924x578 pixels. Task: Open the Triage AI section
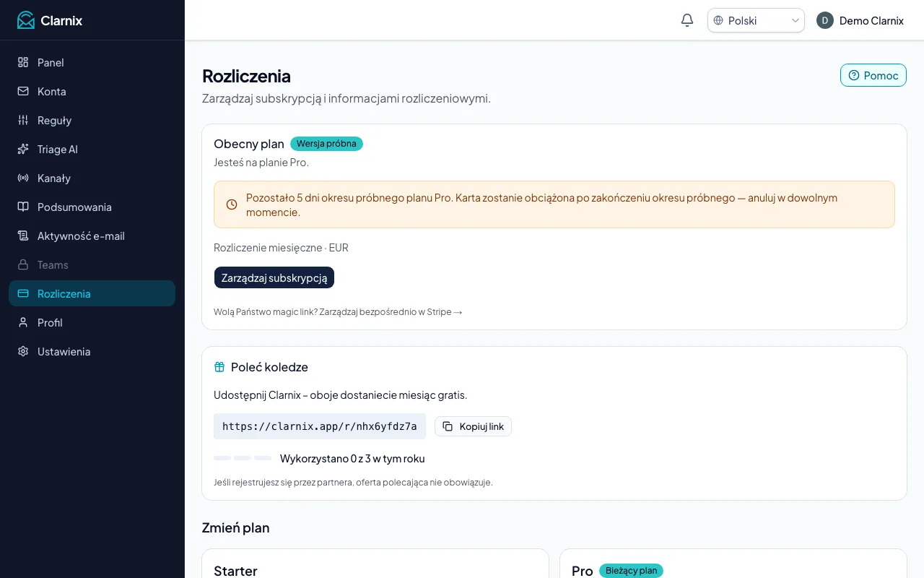click(92, 150)
